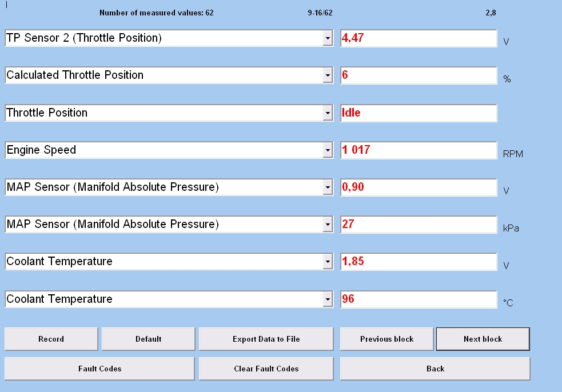Expand the Coolant Temperature °C dropdown

point(328,299)
